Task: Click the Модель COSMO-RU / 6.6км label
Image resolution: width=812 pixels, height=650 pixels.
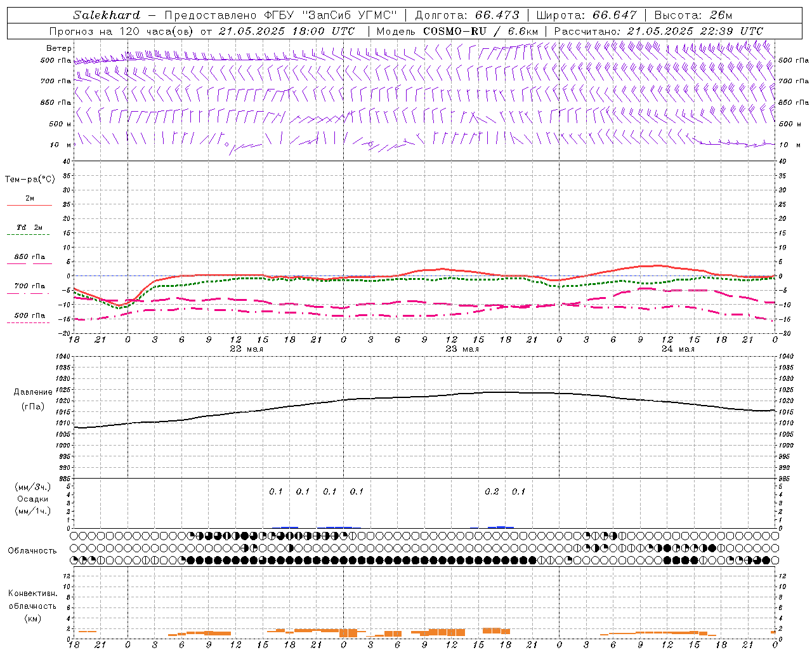Action: [x=457, y=31]
